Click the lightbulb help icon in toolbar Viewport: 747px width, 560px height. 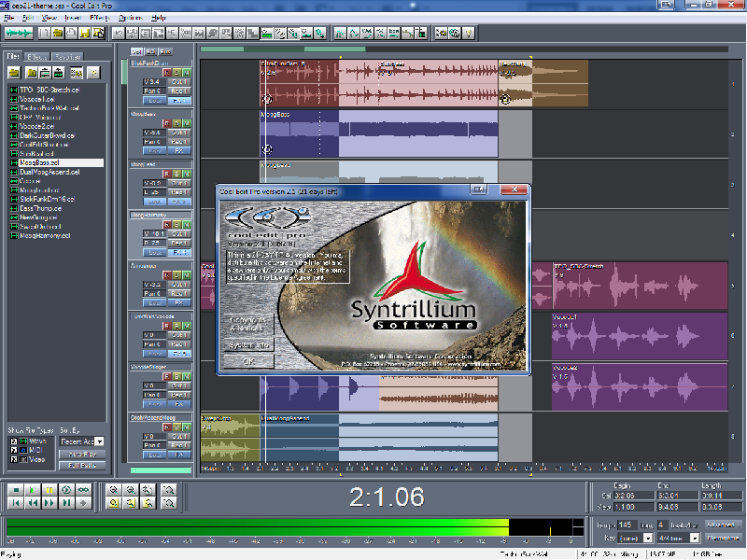click(x=469, y=33)
